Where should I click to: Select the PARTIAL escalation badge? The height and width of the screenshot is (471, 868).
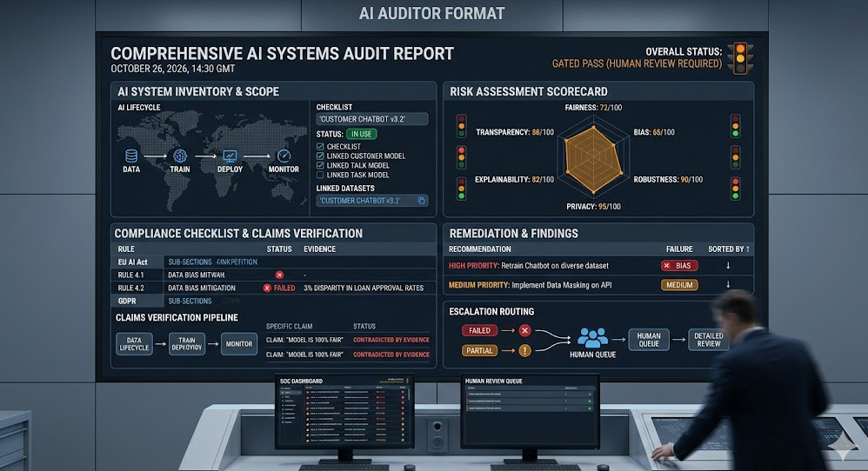tap(479, 350)
